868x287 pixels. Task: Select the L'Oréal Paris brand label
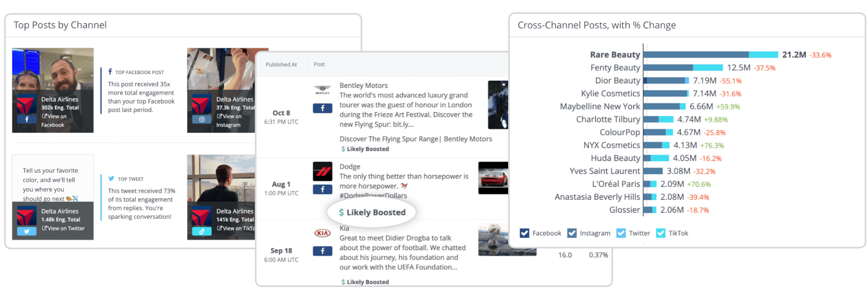pyautogui.click(x=616, y=184)
